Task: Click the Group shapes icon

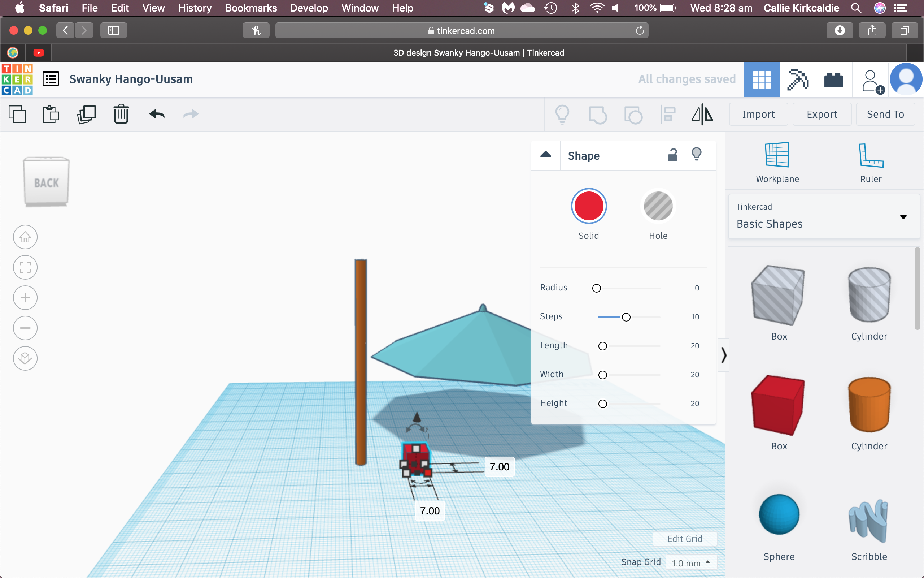Action: point(598,115)
